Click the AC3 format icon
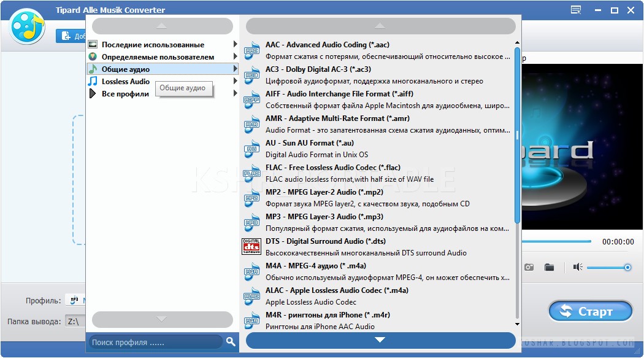The image size is (644, 358). tap(251, 75)
